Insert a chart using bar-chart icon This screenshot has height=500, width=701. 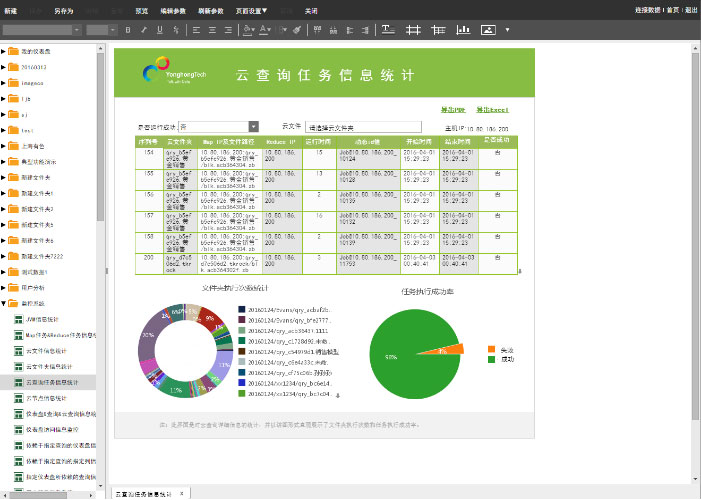point(463,30)
